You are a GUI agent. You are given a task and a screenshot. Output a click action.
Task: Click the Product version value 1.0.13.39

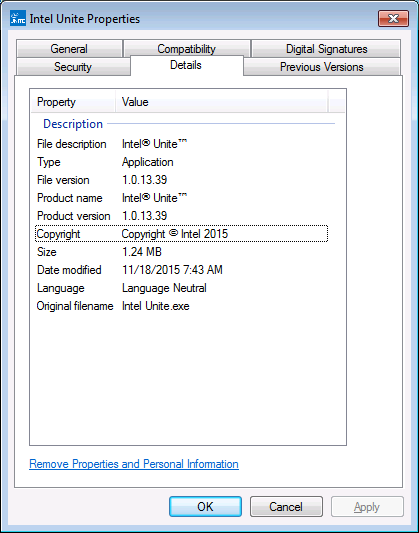[x=145, y=216]
